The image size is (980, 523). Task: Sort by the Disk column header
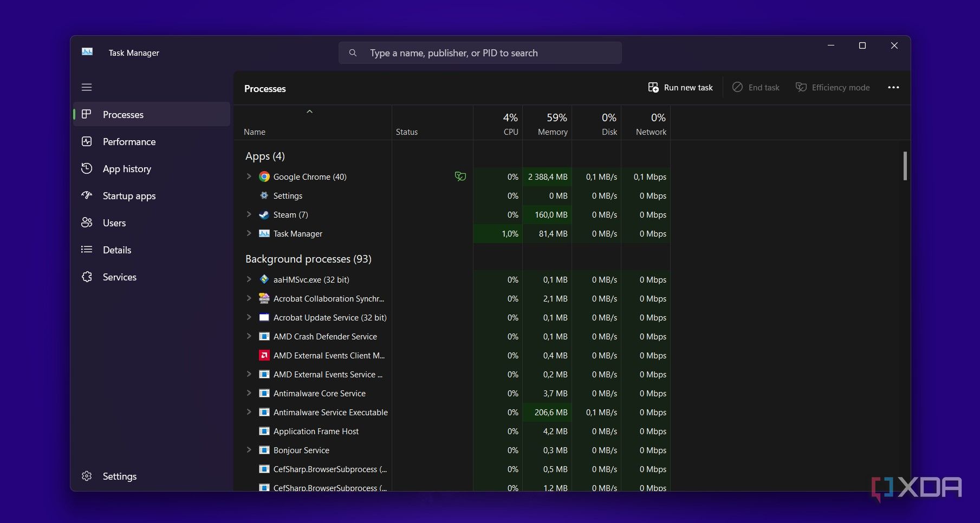[596, 123]
